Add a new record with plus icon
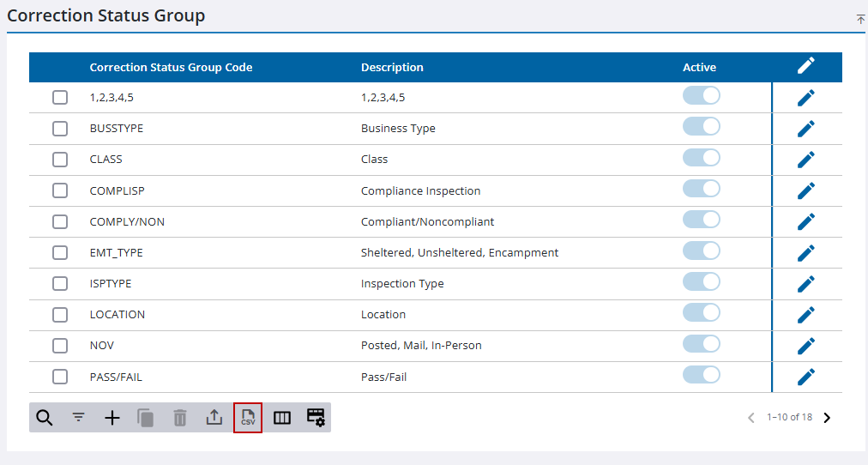 (x=112, y=418)
